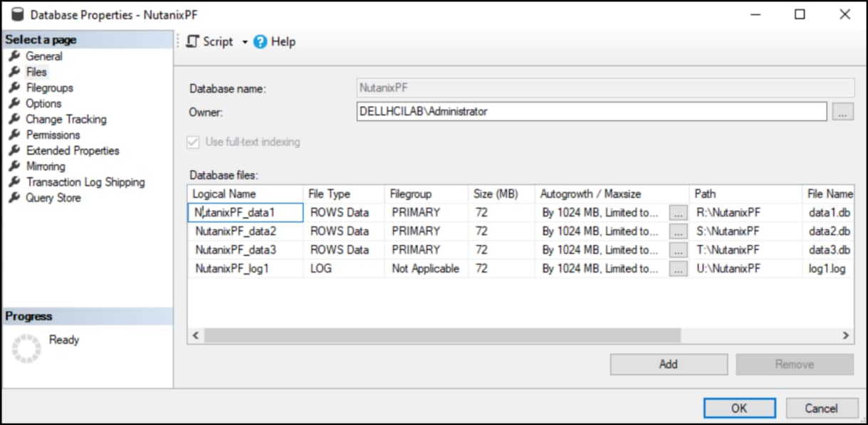
Task: Select the NutanixPF_data1 logical name cell
Action: click(246, 212)
